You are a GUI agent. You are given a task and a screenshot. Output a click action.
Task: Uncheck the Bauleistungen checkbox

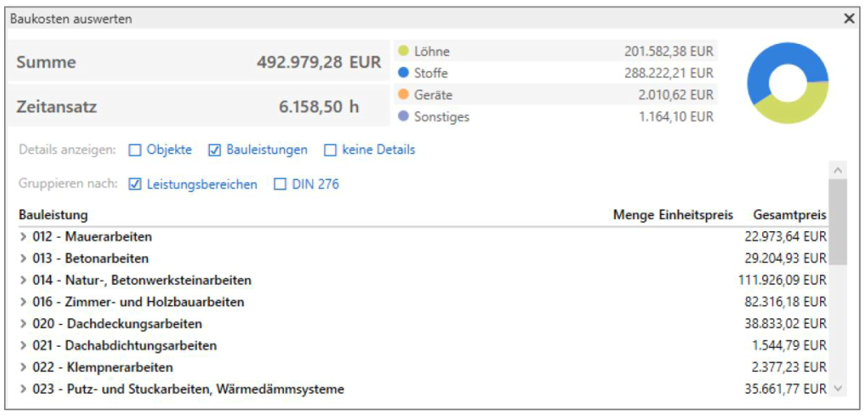coord(215,150)
